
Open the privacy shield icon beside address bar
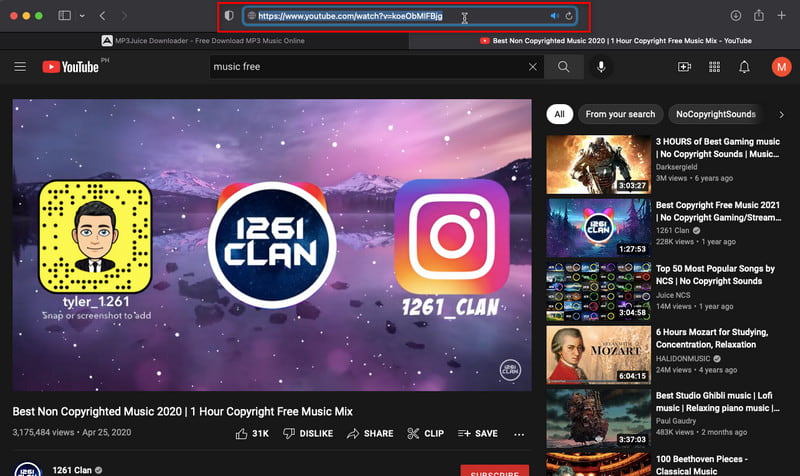click(229, 16)
